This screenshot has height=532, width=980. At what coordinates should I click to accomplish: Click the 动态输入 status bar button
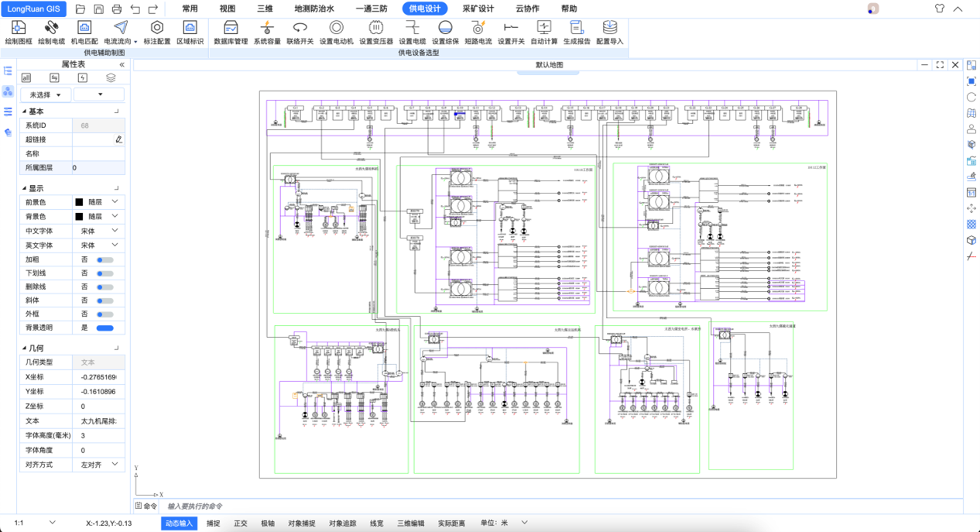[x=179, y=523]
